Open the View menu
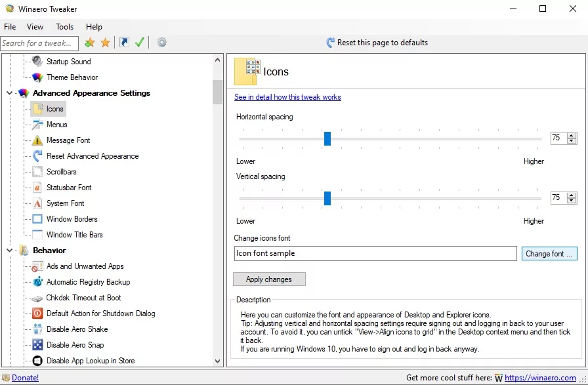The image size is (588, 385). pyautogui.click(x=35, y=27)
